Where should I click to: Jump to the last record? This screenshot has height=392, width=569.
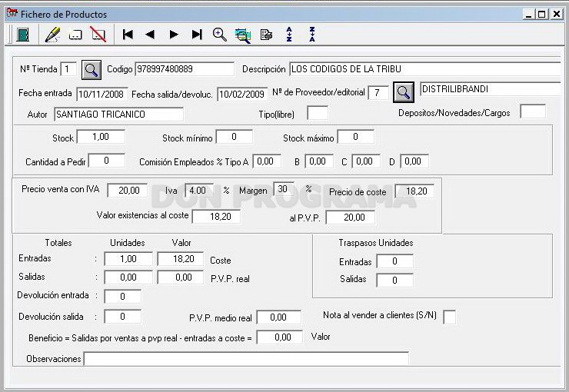point(197,35)
